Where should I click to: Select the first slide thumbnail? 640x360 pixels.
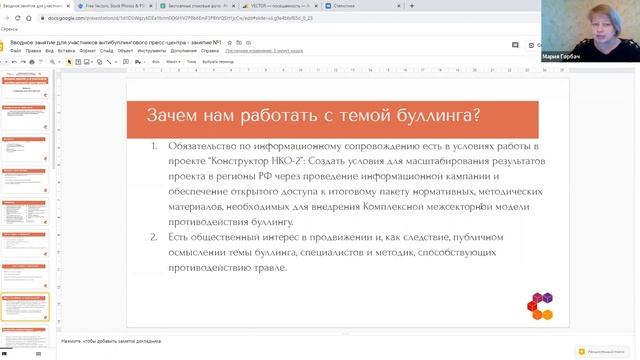point(25,85)
